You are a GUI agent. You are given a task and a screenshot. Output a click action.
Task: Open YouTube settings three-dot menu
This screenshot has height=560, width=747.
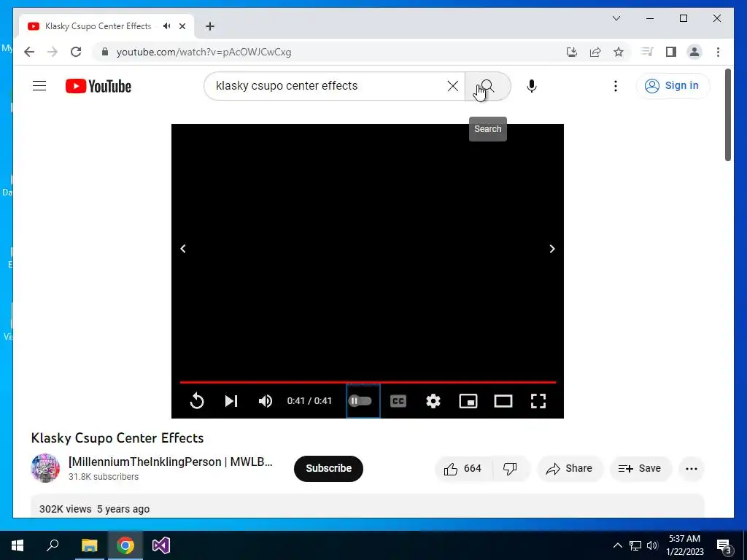(616, 86)
